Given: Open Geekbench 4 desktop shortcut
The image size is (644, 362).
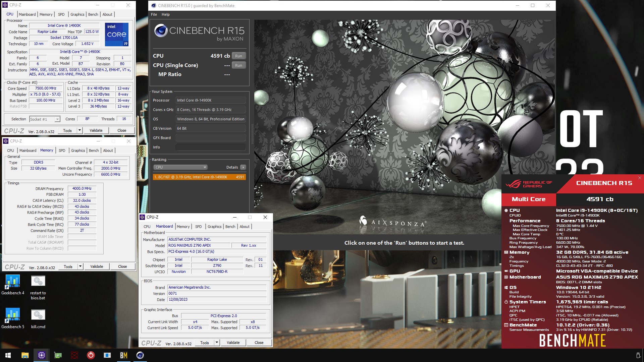Looking at the screenshot, I should [13, 285].
